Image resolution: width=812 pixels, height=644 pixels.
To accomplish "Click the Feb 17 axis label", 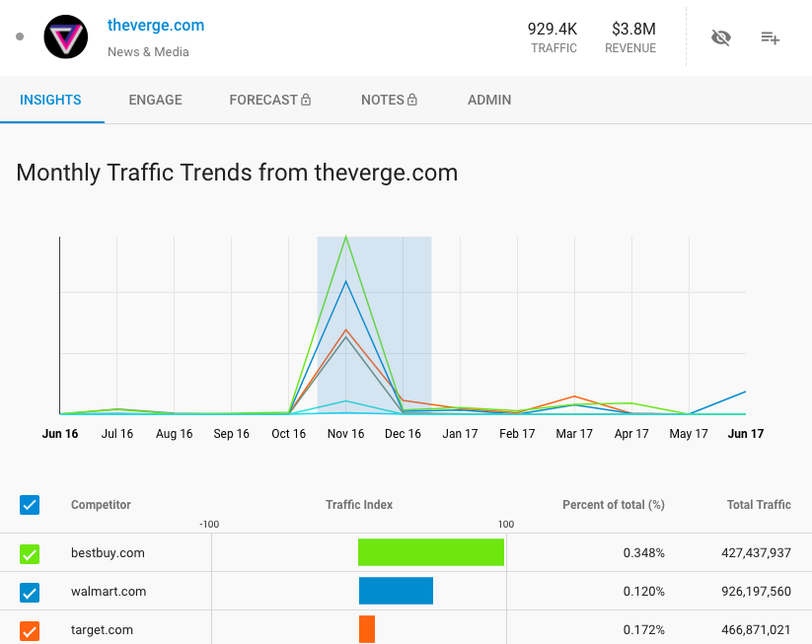I will [517, 434].
